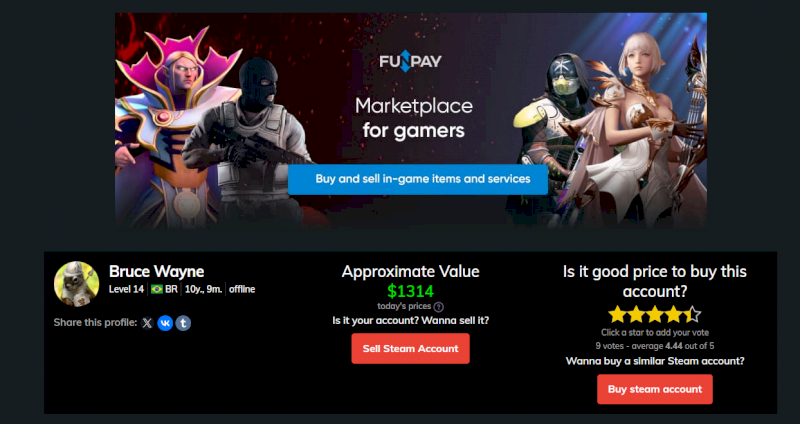Screen dimensions: 800x424
Task: Vote four stars on price
Action: (x=674, y=314)
